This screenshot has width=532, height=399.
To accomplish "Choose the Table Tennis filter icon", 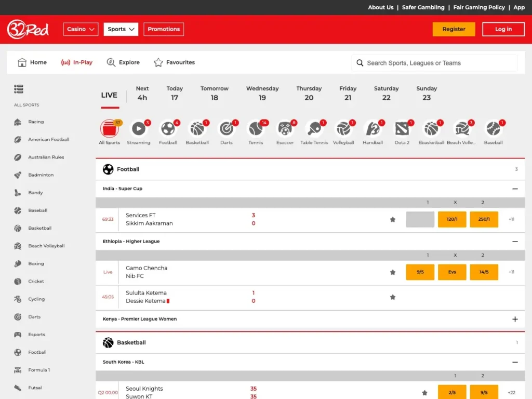I will click(314, 128).
